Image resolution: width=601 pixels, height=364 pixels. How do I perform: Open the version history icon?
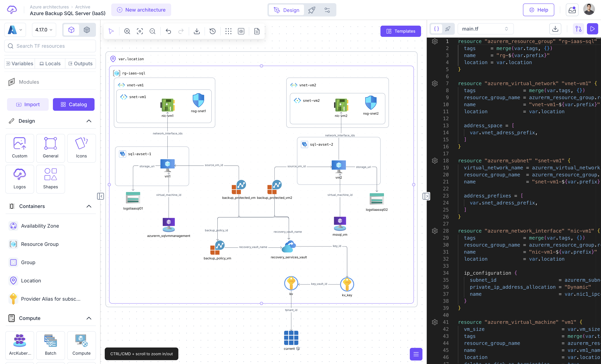(x=212, y=31)
